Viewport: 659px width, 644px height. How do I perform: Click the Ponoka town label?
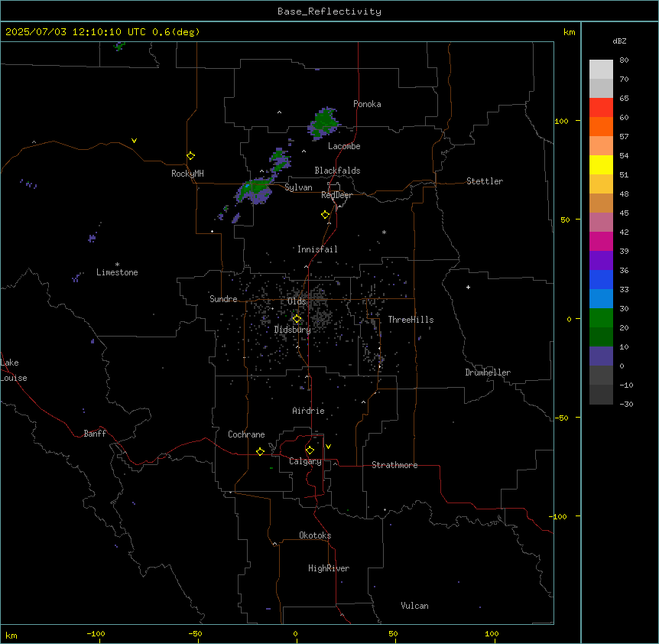coord(367,104)
